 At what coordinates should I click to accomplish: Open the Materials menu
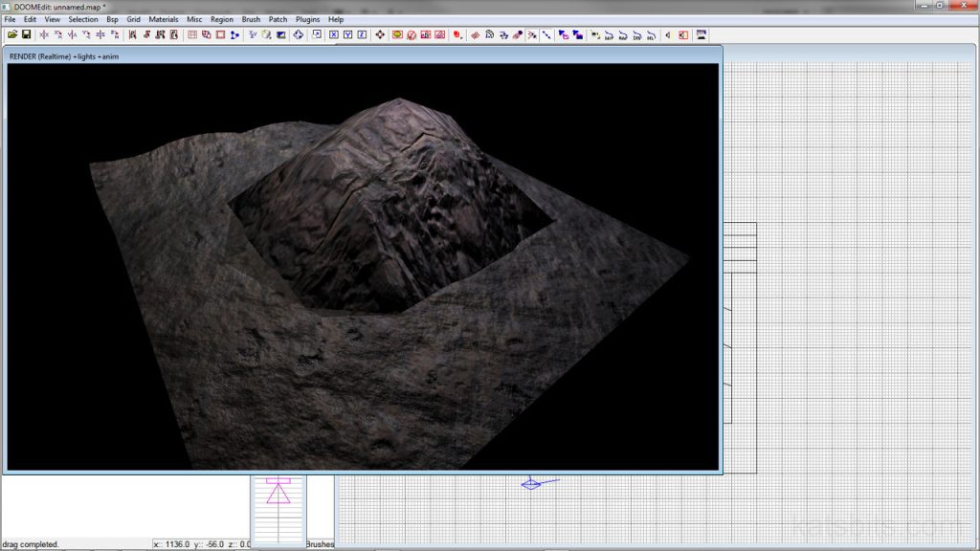(163, 18)
